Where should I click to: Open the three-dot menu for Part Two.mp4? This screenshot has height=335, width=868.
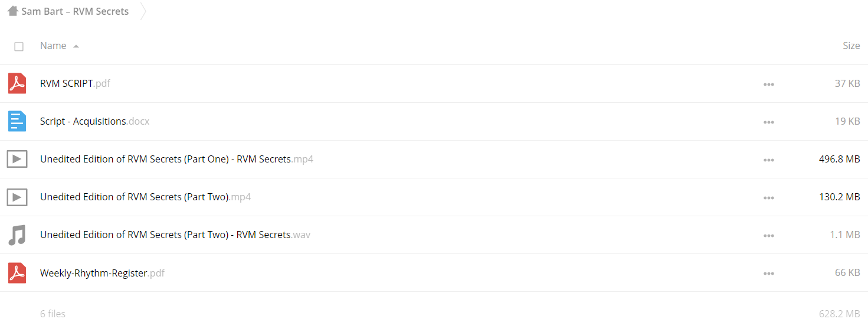768,197
